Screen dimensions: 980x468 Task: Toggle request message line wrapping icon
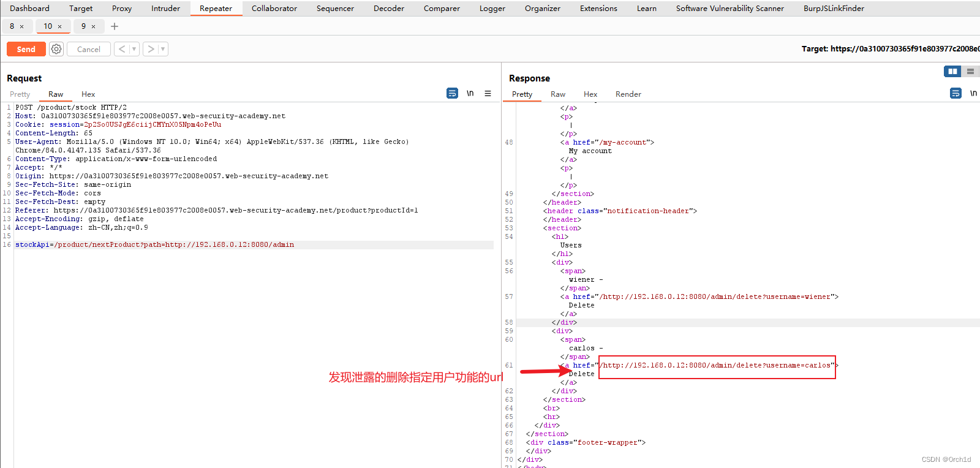pyautogui.click(x=452, y=93)
